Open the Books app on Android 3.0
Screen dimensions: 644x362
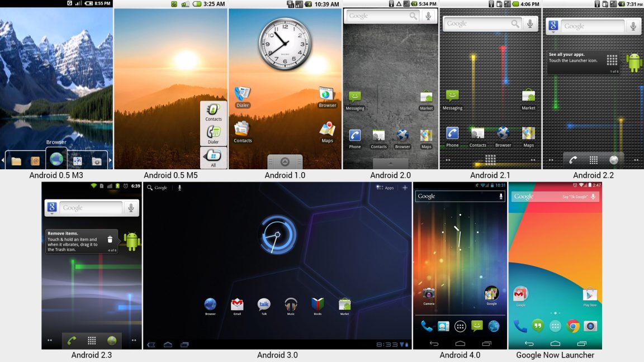(317, 304)
